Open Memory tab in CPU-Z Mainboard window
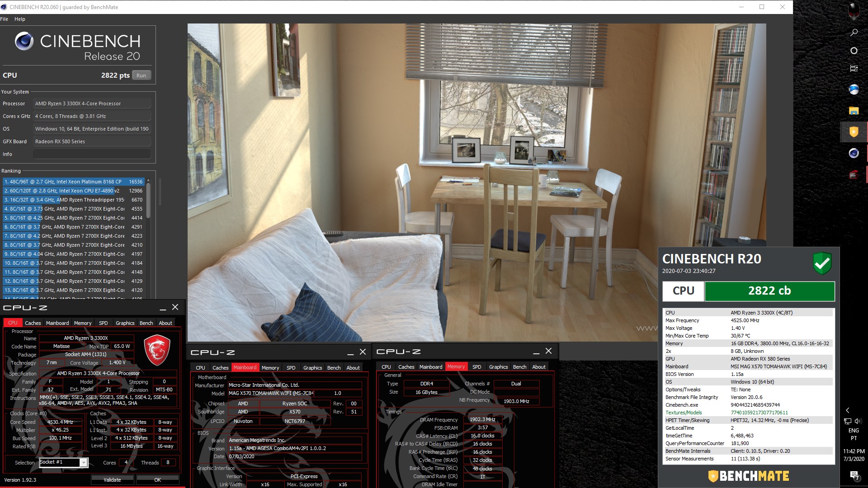Viewport: 868px width, 488px height. [x=270, y=368]
